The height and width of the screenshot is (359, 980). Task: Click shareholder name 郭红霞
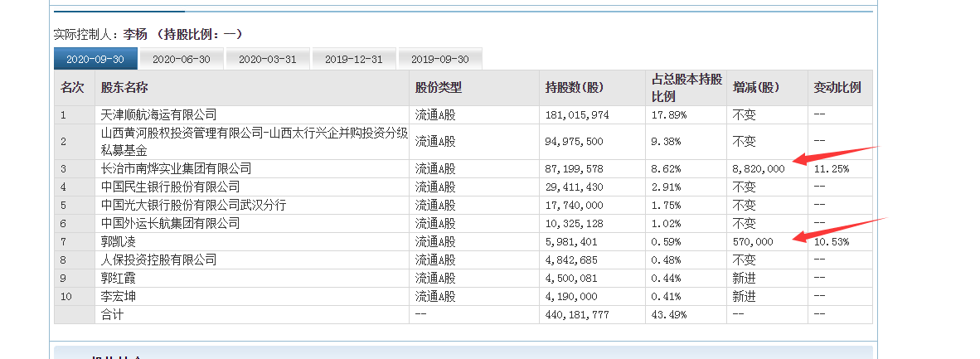point(118,278)
